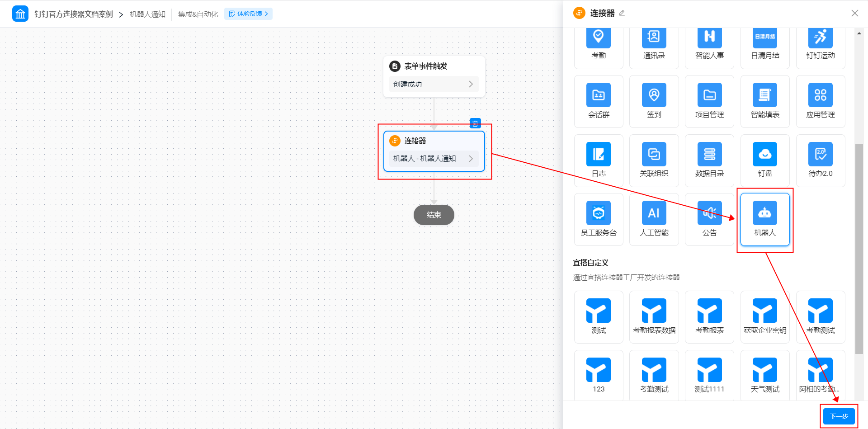The height and width of the screenshot is (429, 868).
Task: Choose the 钉盘 connector
Action: point(765,160)
